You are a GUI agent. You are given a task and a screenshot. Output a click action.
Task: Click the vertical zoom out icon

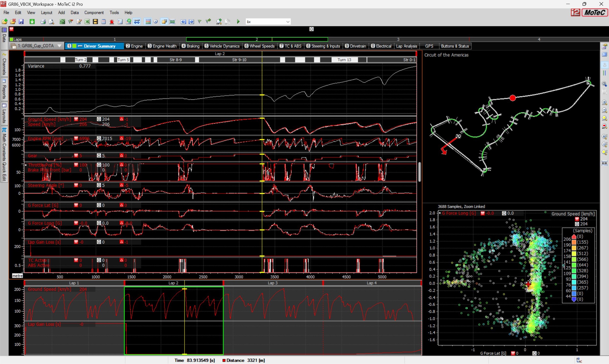[604, 144]
